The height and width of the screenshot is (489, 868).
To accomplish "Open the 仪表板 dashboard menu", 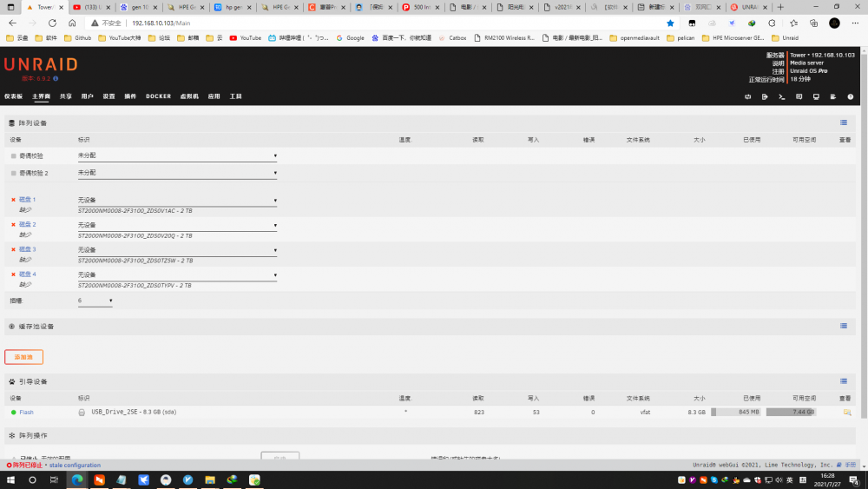I will pos(13,96).
